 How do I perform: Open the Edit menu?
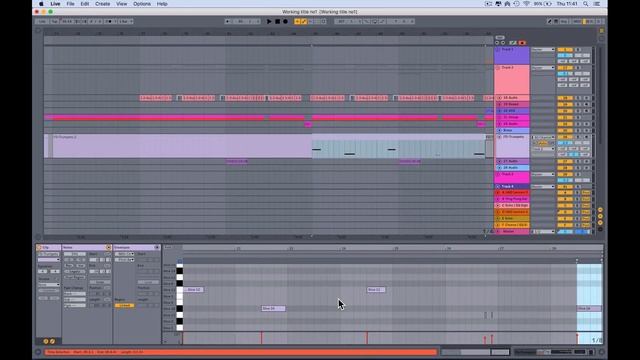pyautogui.click(x=84, y=4)
